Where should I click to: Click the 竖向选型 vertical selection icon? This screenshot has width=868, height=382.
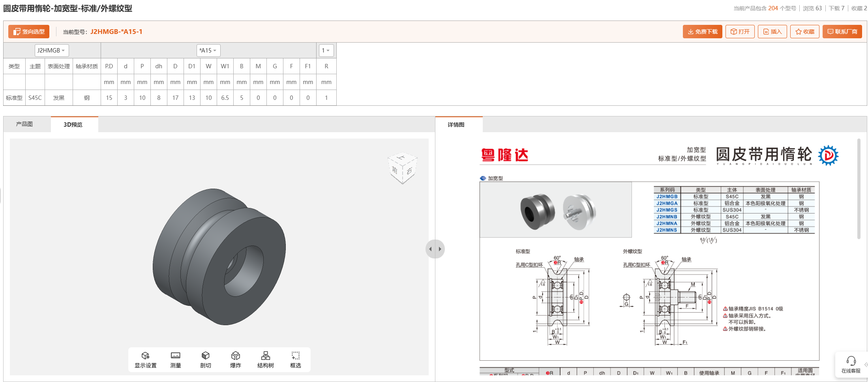(x=28, y=31)
